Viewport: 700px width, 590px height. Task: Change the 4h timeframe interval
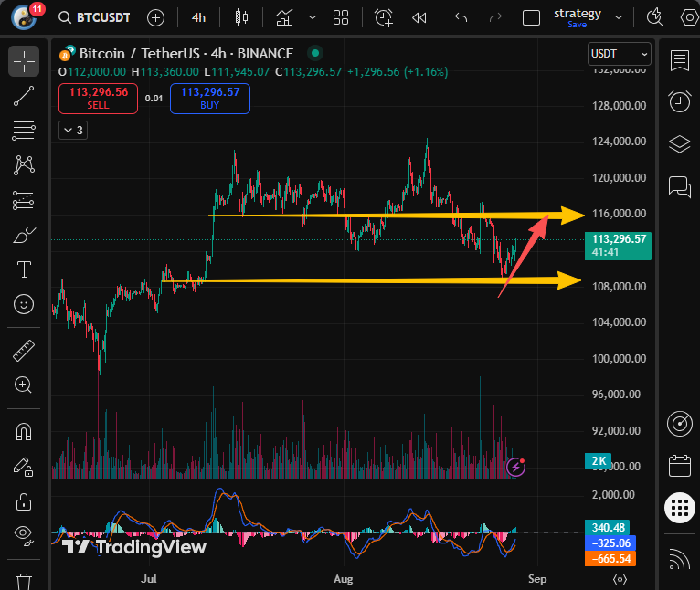click(198, 18)
